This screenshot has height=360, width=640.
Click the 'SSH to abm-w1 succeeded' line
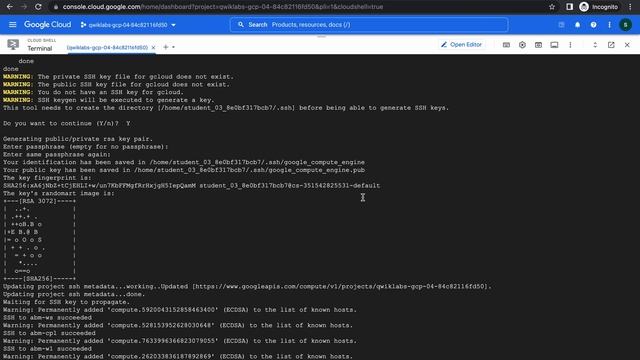point(47,349)
